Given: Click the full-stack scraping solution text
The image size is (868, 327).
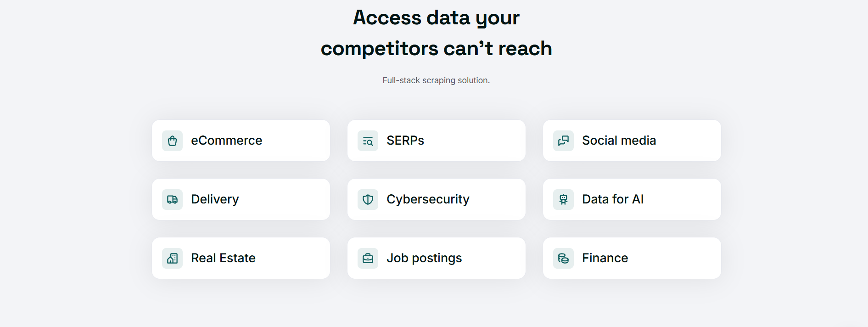Looking at the screenshot, I should point(436,80).
